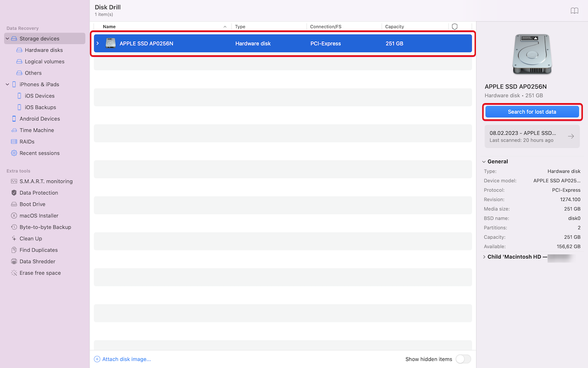Click Search for lost data button
The image size is (588, 368).
tap(532, 112)
